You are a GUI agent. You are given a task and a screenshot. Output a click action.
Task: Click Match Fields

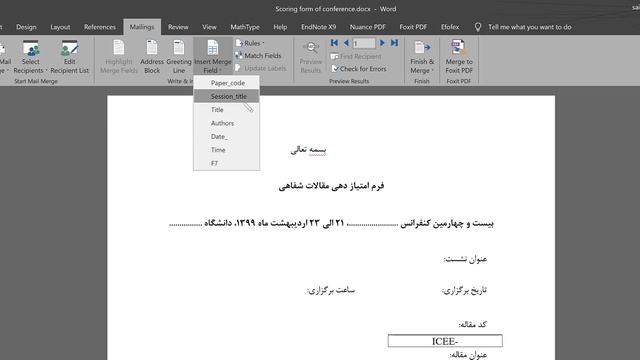(x=258, y=56)
